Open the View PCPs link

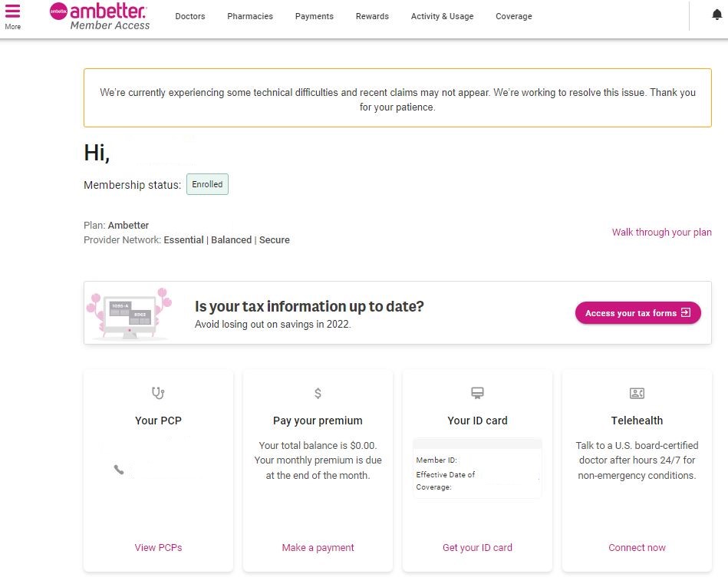[158, 548]
